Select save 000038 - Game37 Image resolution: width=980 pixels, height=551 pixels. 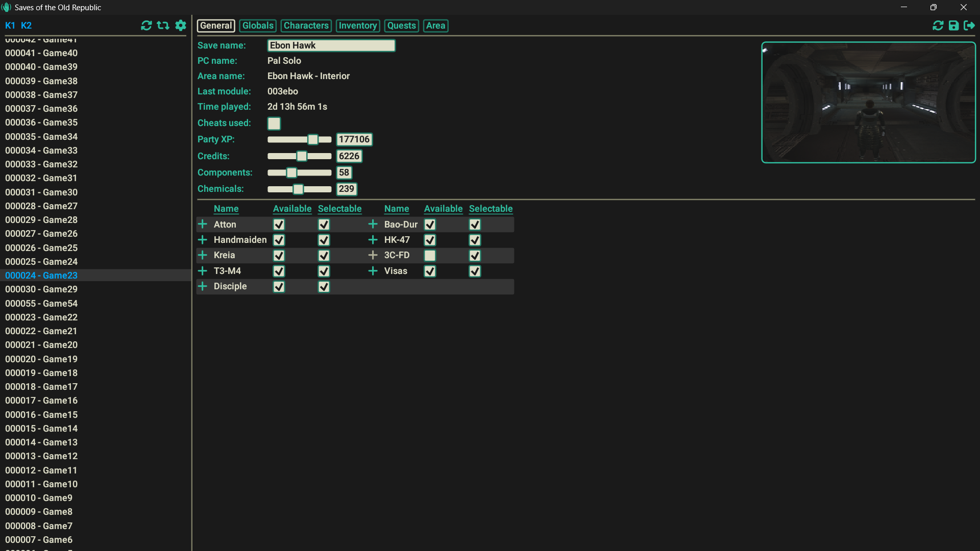[x=41, y=95]
